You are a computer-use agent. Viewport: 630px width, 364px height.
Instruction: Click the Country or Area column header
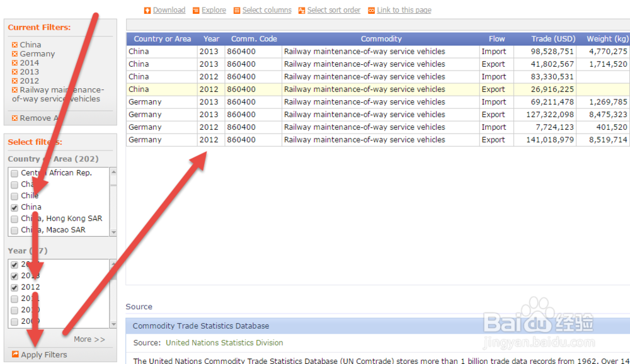pyautogui.click(x=162, y=39)
